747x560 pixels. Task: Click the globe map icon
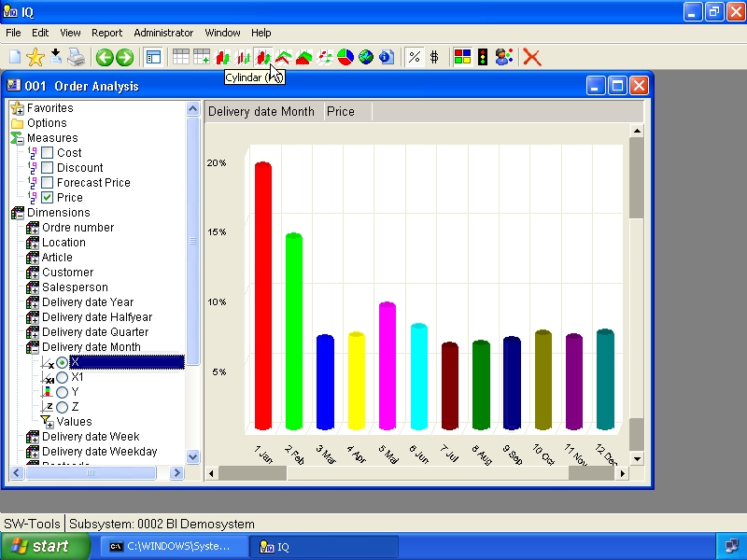click(366, 57)
